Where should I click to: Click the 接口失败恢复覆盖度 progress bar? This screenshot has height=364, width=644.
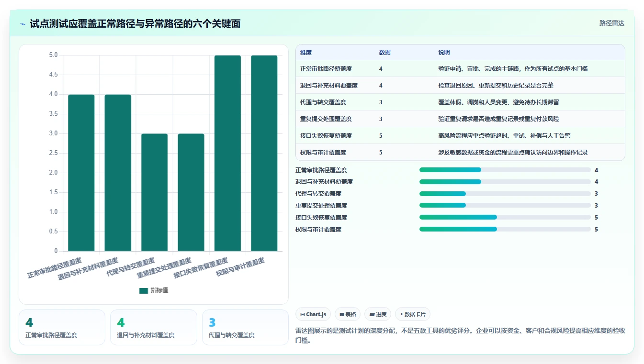point(505,217)
